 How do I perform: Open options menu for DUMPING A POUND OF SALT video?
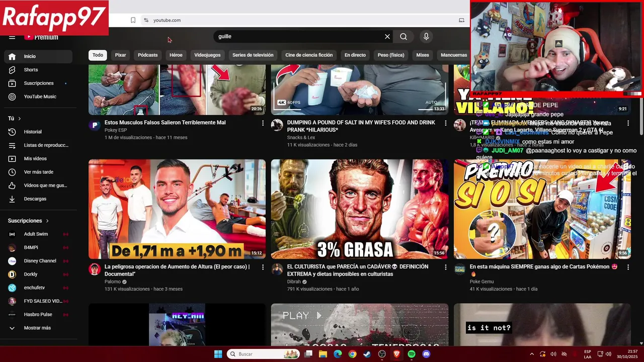coord(445,123)
